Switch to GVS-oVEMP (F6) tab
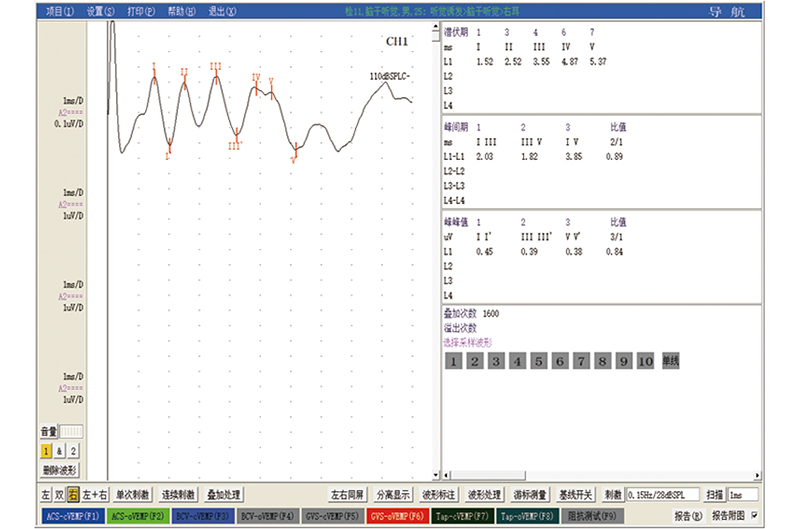This screenshot has width=800, height=529. [400, 516]
